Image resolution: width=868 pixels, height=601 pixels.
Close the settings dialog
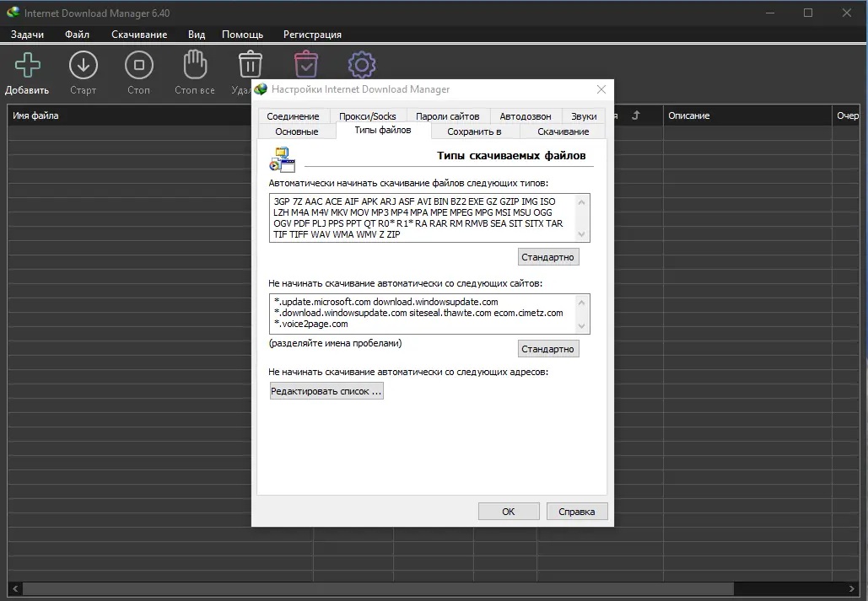pyautogui.click(x=601, y=89)
